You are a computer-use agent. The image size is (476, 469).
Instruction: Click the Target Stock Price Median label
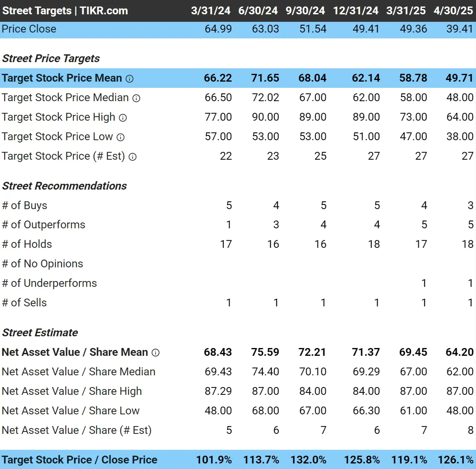point(65,98)
